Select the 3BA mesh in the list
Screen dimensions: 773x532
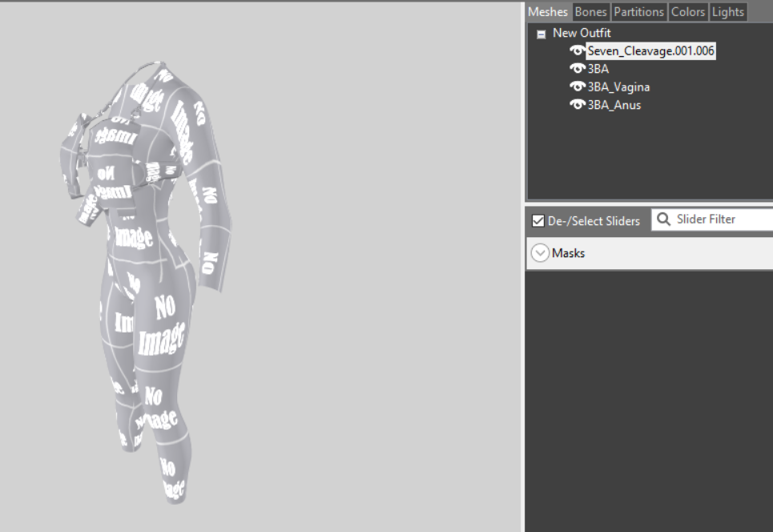[x=598, y=68]
